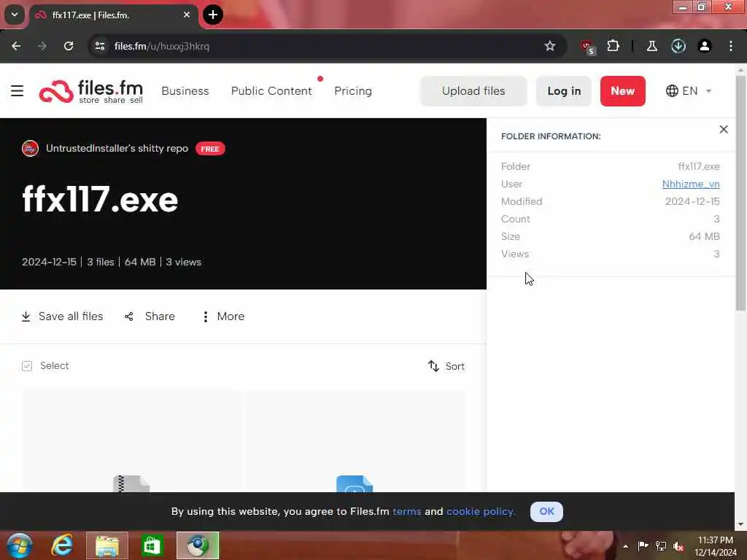
Task: Bookmark this page with the star icon
Action: (x=550, y=46)
